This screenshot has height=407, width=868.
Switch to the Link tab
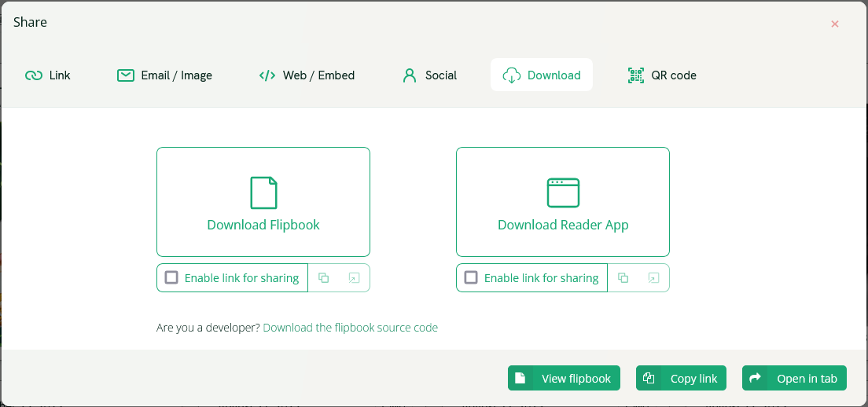[x=48, y=75]
